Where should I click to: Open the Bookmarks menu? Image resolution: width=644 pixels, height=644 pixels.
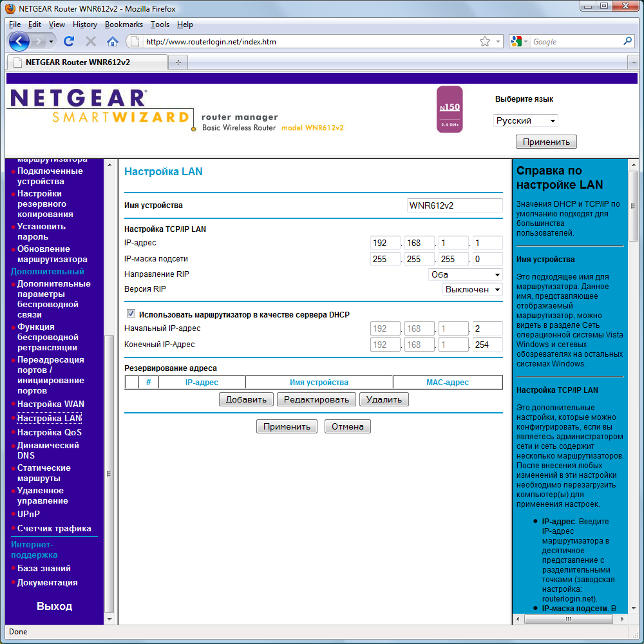pos(124,24)
